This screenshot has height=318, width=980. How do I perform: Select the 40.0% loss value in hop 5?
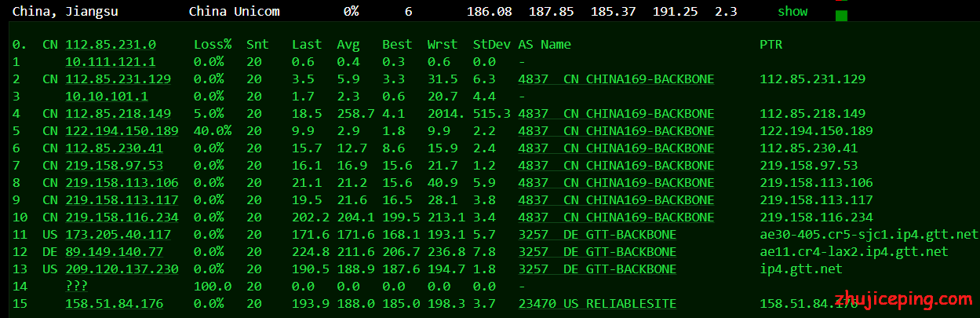click(213, 131)
